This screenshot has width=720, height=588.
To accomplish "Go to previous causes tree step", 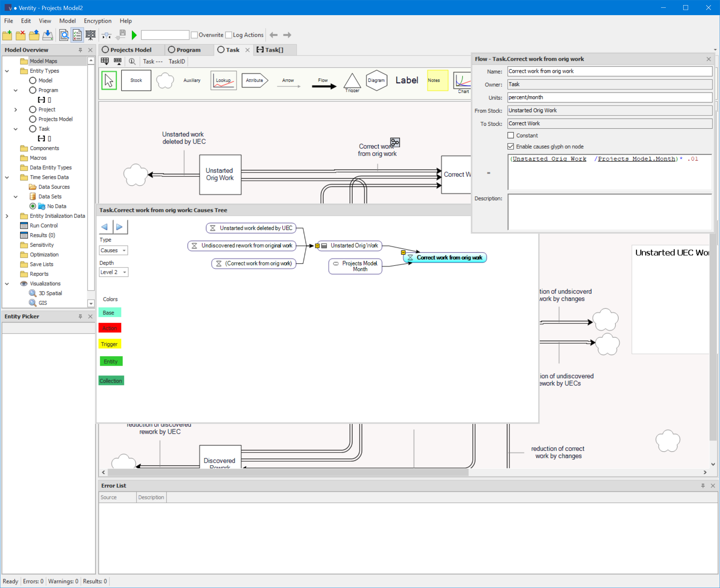I will pos(105,227).
